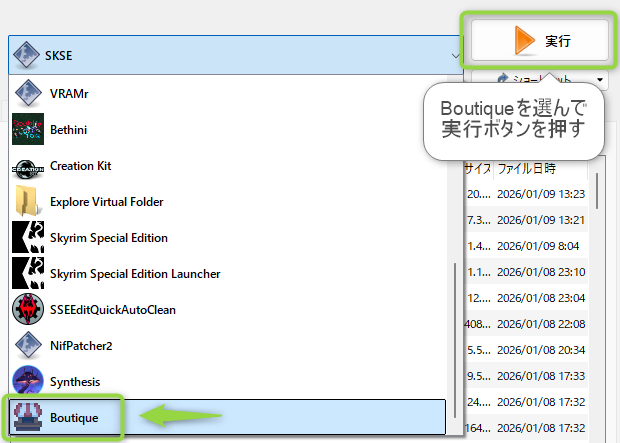Click the Skyrim Special Edition icon
The width and height of the screenshot is (620, 443).
pyautogui.click(x=25, y=238)
